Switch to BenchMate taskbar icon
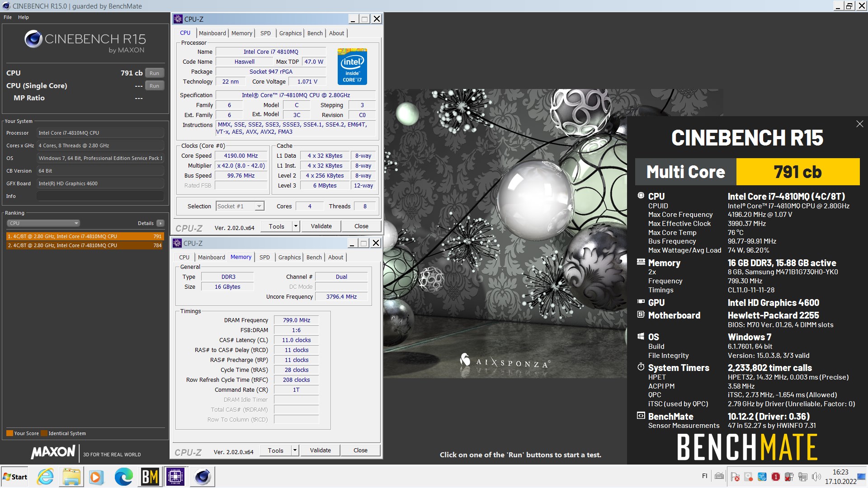 [150, 477]
